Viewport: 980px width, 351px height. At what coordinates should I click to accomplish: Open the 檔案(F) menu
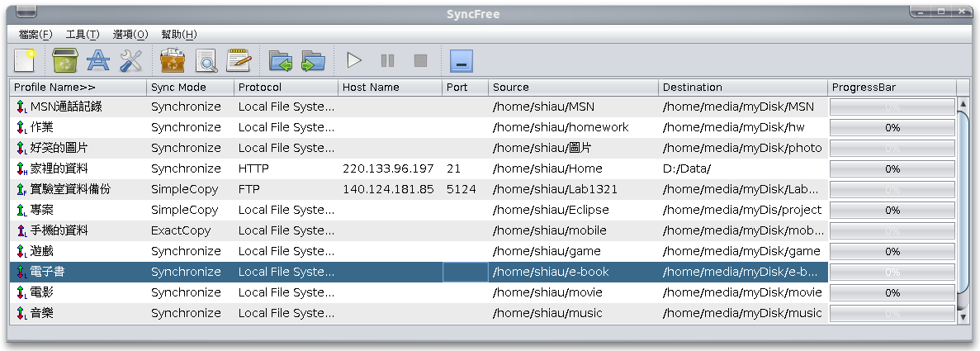point(35,34)
